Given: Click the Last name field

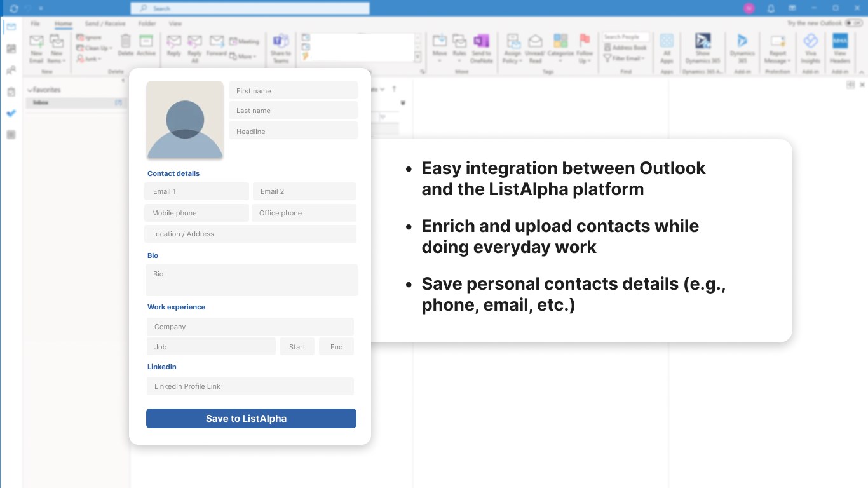Looking at the screenshot, I should (293, 111).
